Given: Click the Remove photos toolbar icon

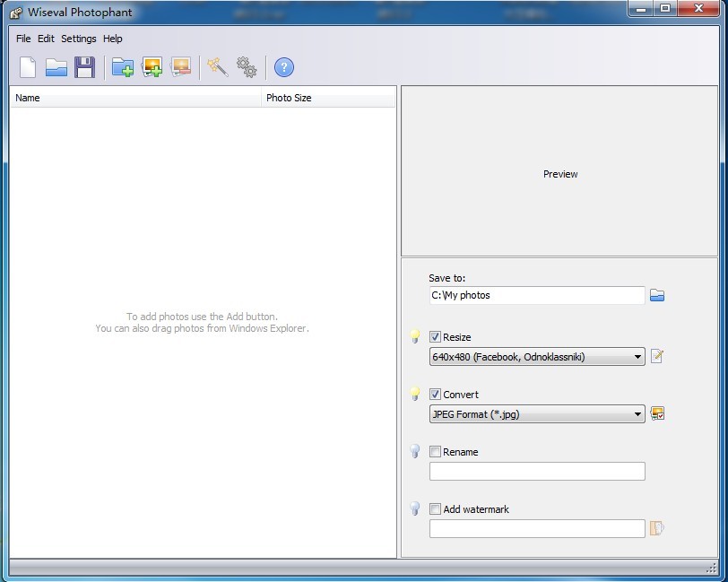Looking at the screenshot, I should 181,67.
